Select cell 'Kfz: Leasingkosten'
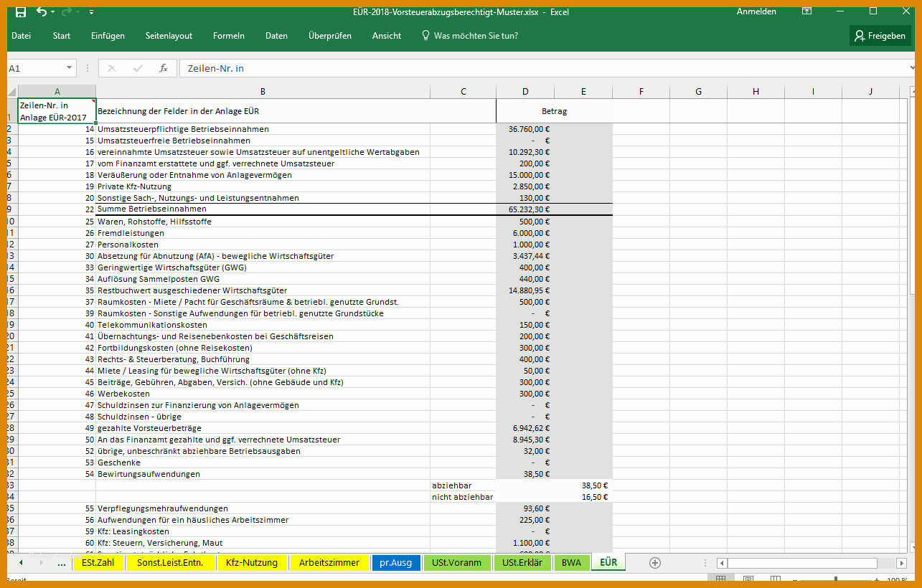 pos(263,531)
